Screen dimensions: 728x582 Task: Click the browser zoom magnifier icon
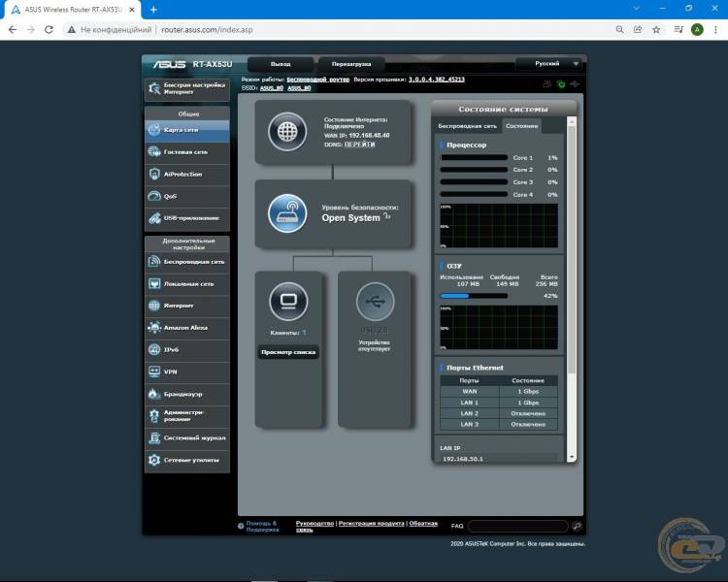[x=619, y=30]
